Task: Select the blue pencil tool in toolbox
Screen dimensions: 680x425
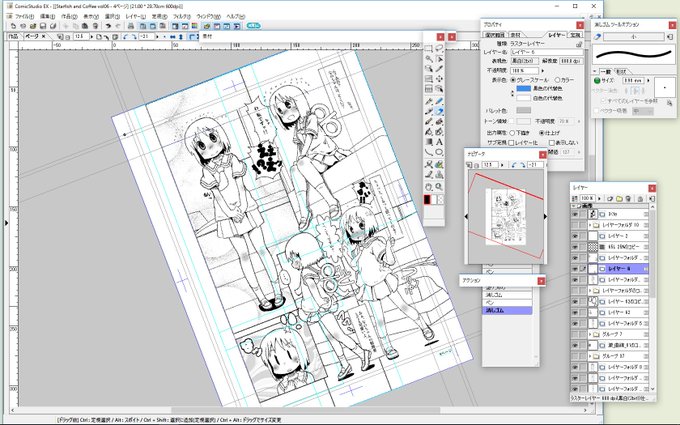Action: [439, 101]
